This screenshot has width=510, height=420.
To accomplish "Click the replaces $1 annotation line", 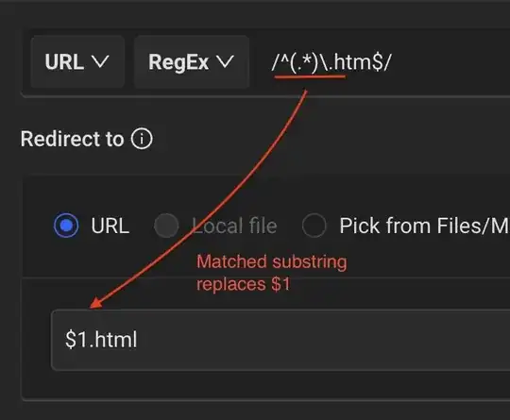I will 243,284.
